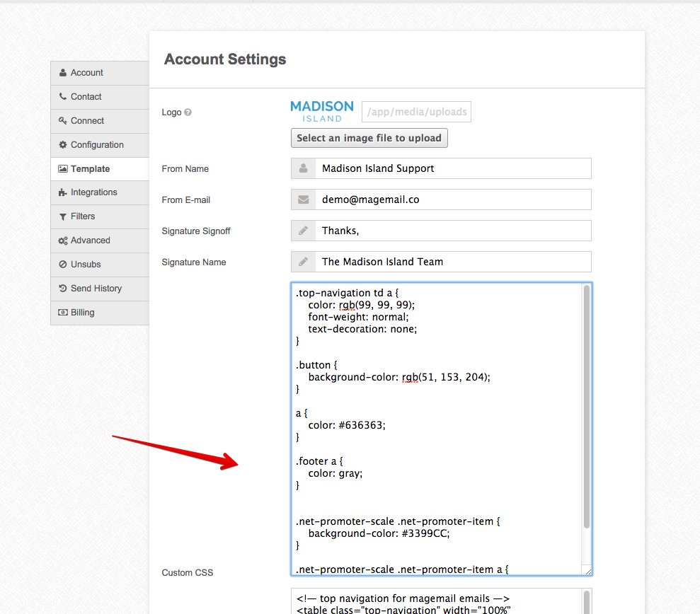
Task: Open the Contact tab in sidebar
Action: (100, 97)
